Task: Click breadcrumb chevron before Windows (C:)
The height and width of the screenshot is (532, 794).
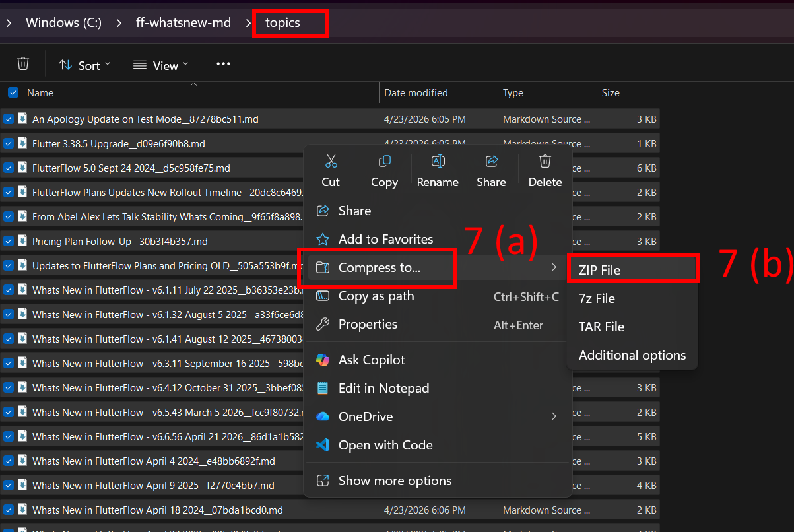Action: [9, 23]
